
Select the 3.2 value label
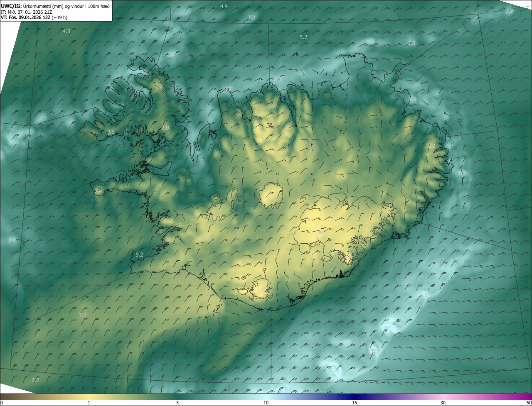[82, 315]
